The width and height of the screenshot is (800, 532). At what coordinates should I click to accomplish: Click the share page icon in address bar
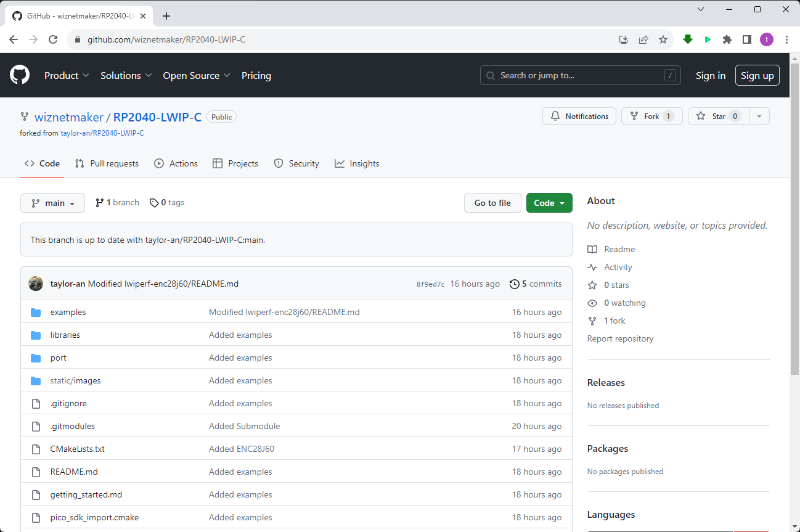click(x=643, y=39)
